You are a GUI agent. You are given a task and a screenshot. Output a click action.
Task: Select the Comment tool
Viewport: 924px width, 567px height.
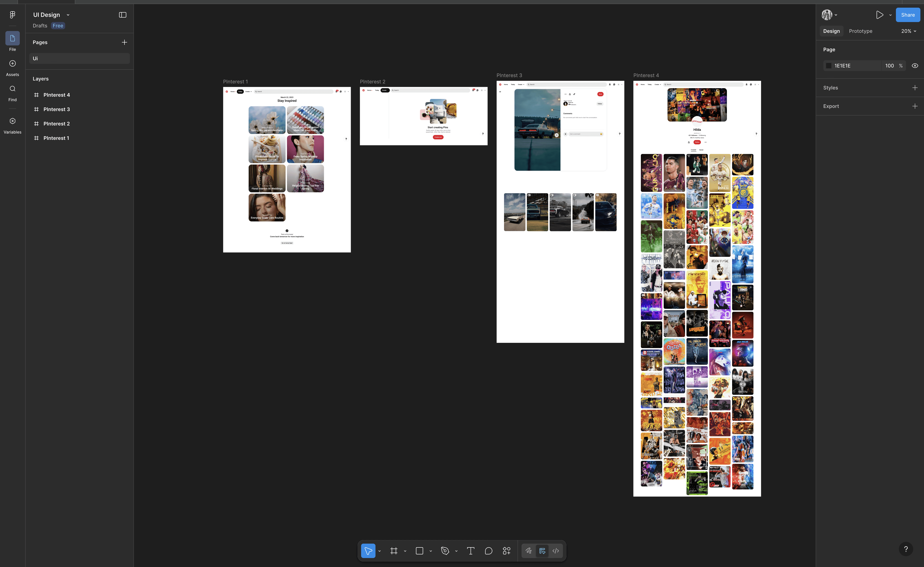488,551
